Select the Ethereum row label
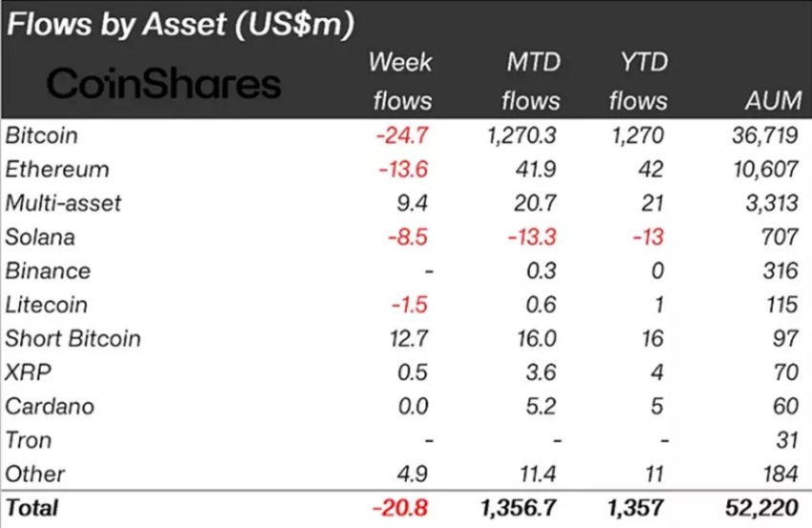This screenshot has width=812, height=528. click(x=57, y=169)
